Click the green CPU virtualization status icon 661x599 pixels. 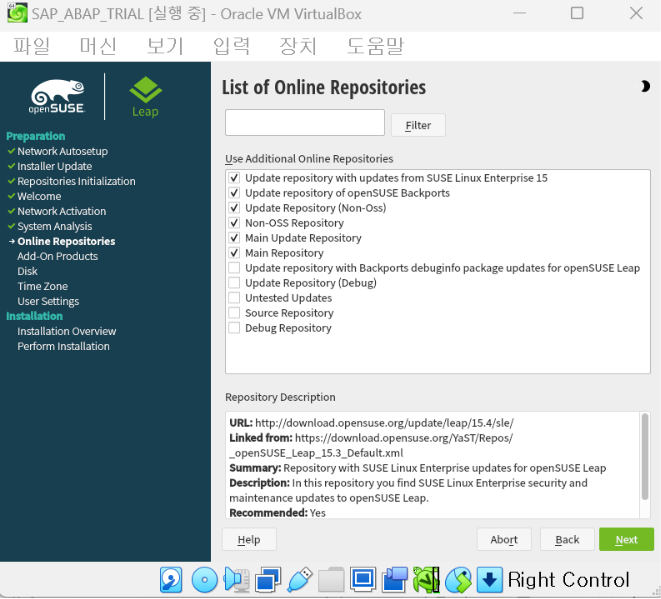click(x=426, y=580)
